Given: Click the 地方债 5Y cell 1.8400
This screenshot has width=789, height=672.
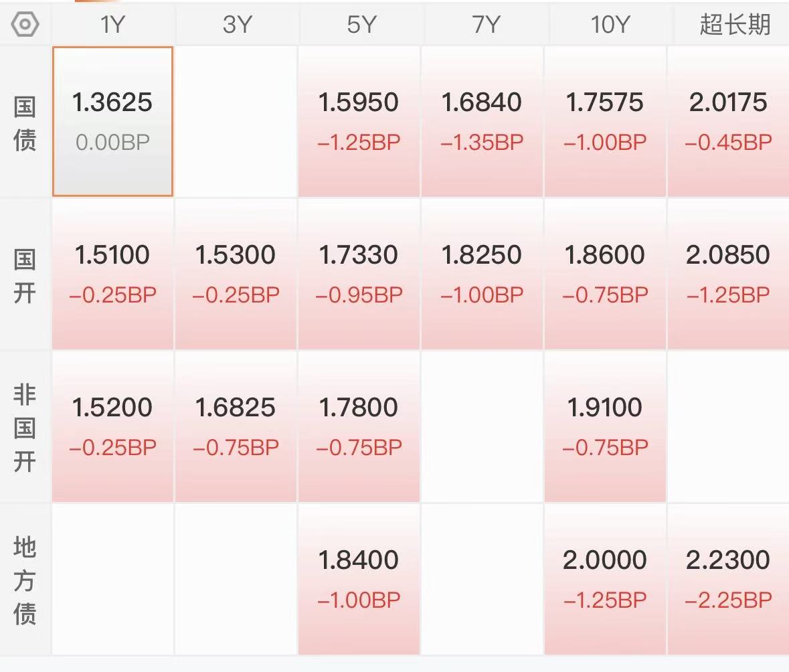Looking at the screenshot, I should (359, 579).
